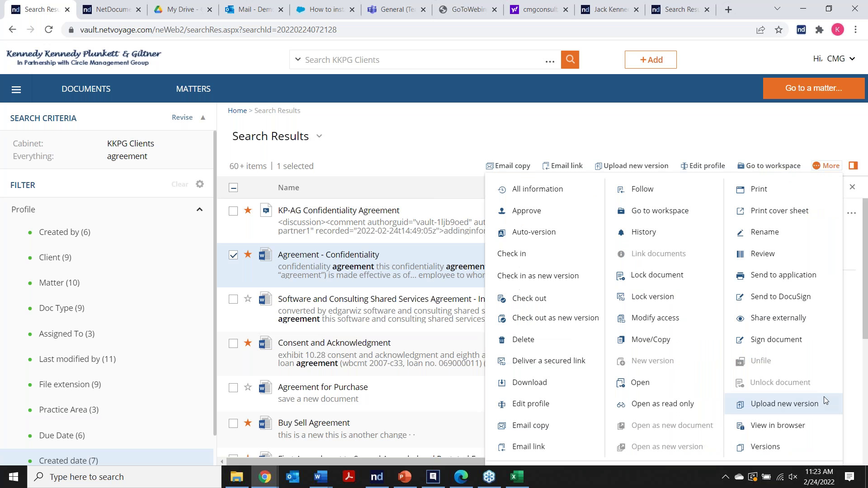
Task: Open the Email copy toolbar icon
Action: tap(508, 165)
